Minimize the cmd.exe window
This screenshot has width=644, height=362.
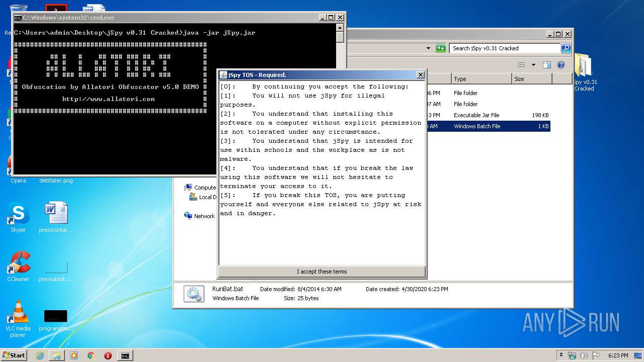(323, 18)
